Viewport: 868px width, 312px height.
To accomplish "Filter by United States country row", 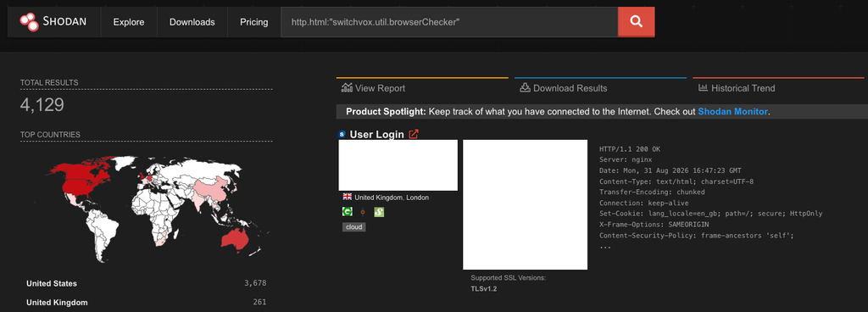I will (x=146, y=283).
